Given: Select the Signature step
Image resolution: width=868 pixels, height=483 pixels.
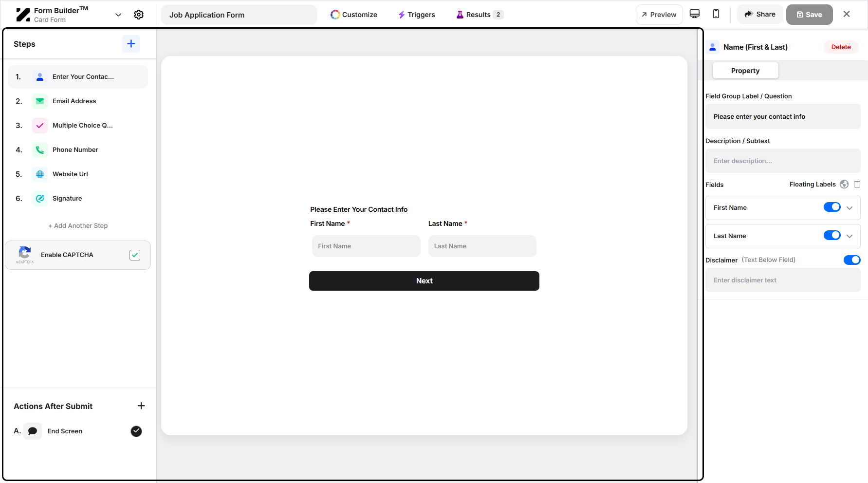Looking at the screenshot, I should [78, 199].
